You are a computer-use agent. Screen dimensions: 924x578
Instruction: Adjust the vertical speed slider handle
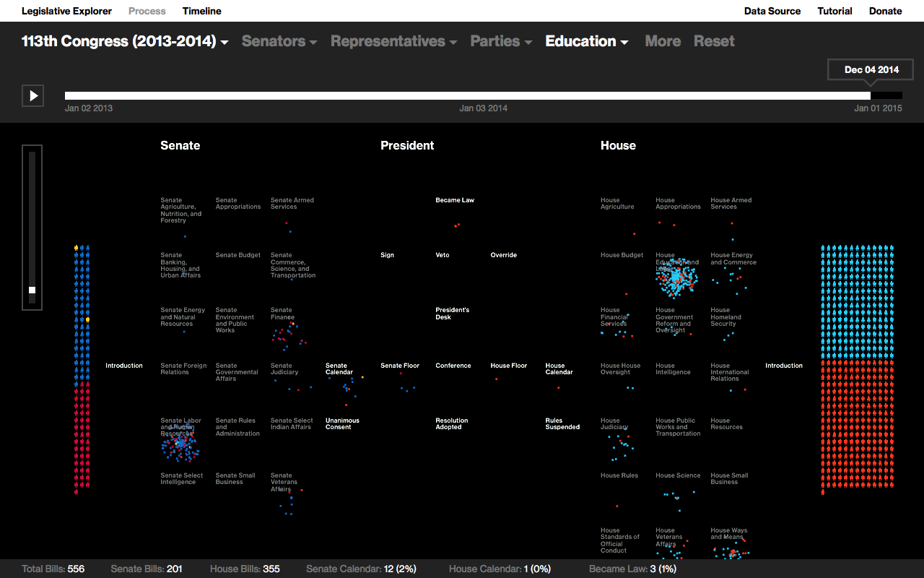coord(32,290)
